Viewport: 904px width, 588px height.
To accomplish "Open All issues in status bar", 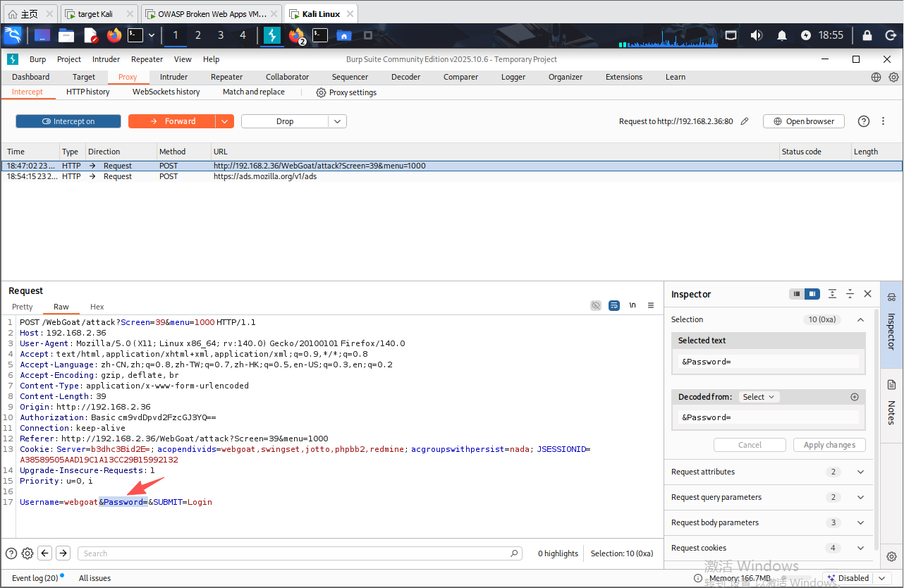I will tap(94, 578).
